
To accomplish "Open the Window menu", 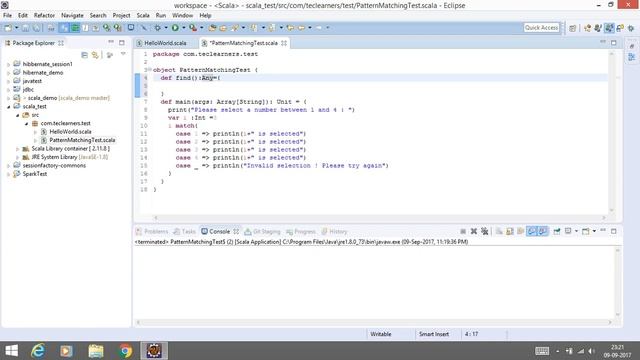I will (182, 16).
